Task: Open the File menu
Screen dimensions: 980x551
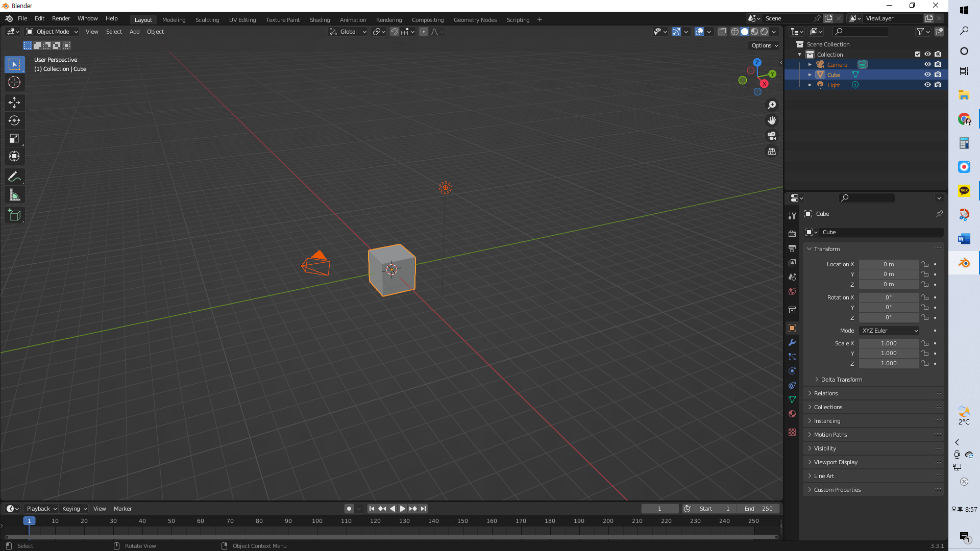Action: pyautogui.click(x=22, y=18)
